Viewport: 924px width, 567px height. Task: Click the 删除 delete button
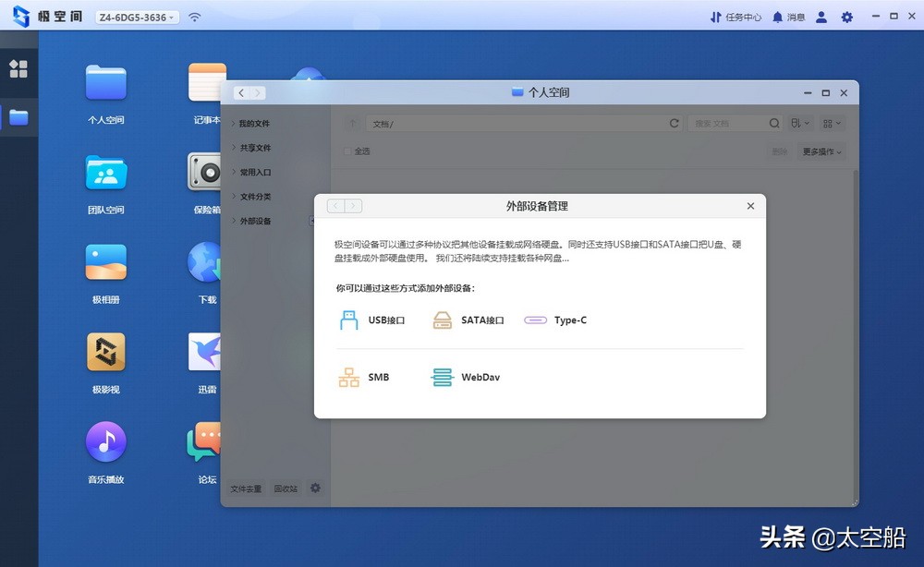(779, 151)
